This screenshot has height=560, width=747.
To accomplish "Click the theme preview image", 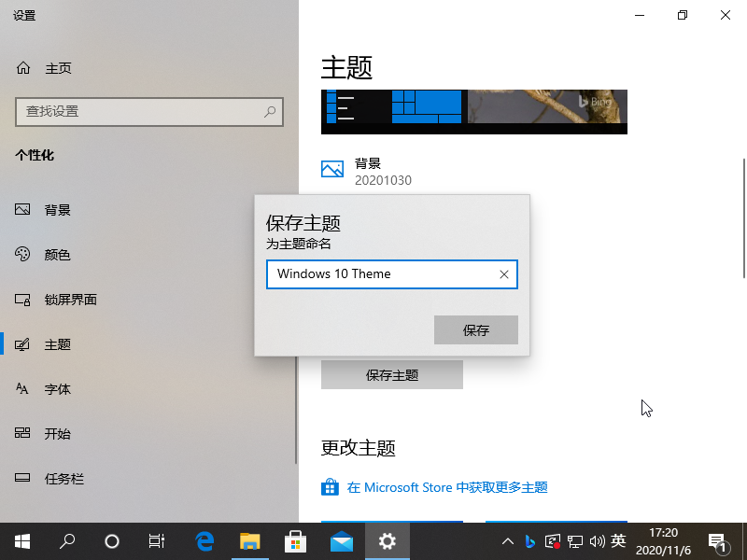I will click(474, 112).
